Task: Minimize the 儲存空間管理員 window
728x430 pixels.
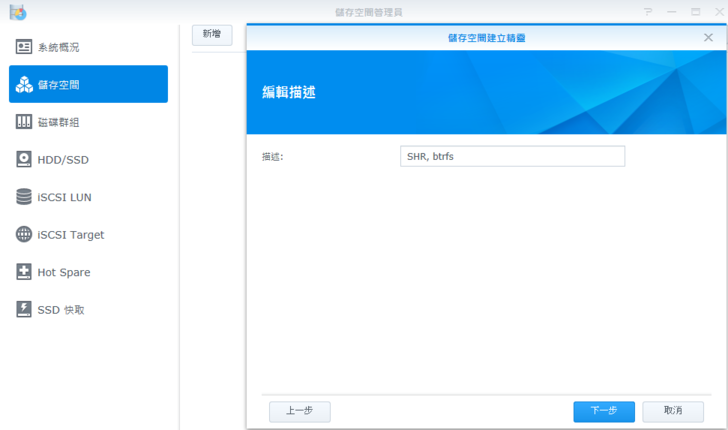Action: click(x=671, y=12)
